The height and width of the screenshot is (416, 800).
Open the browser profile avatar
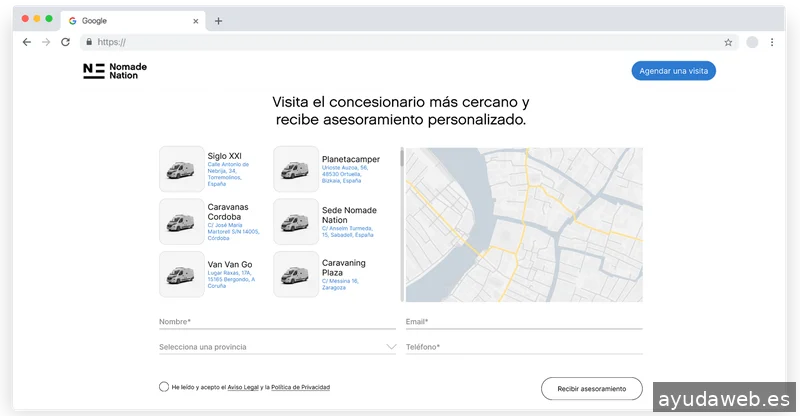(x=752, y=42)
